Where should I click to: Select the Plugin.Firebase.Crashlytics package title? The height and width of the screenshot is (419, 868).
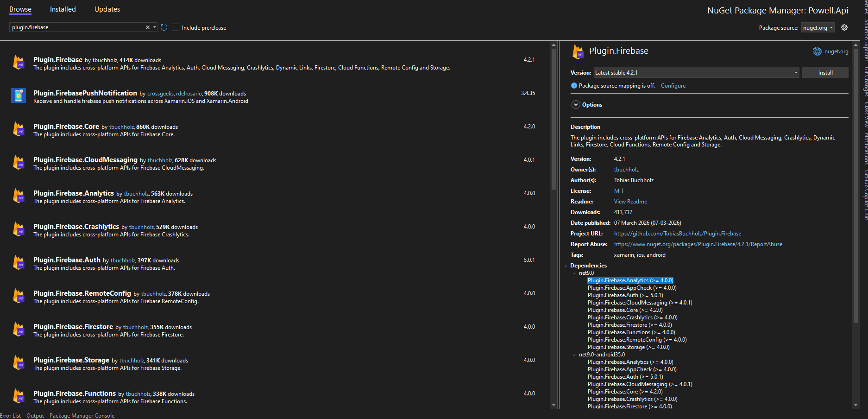[x=76, y=227]
